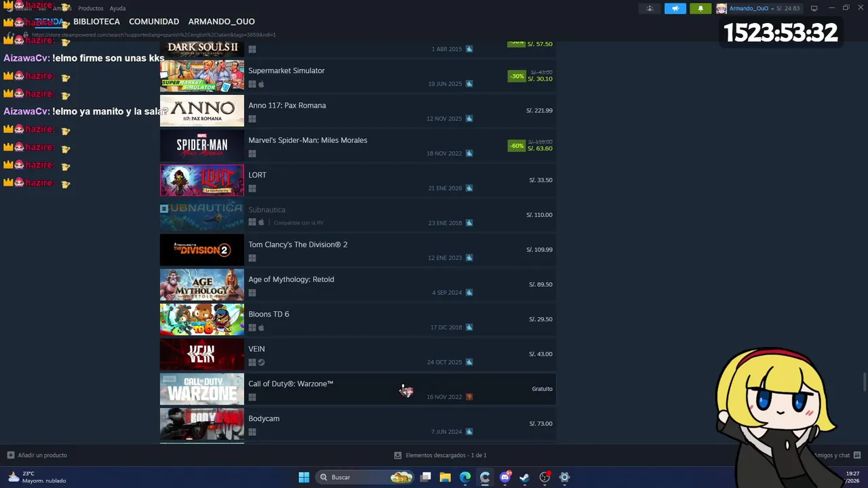Click the Gratuito label on Warzone row
Viewport: 868px width, 488px height.
[x=542, y=389]
